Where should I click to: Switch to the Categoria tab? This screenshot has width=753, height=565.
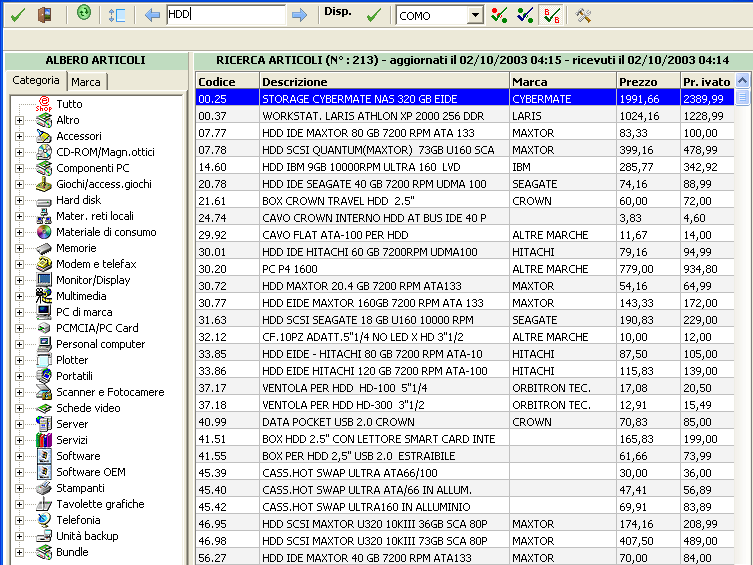tap(36, 80)
